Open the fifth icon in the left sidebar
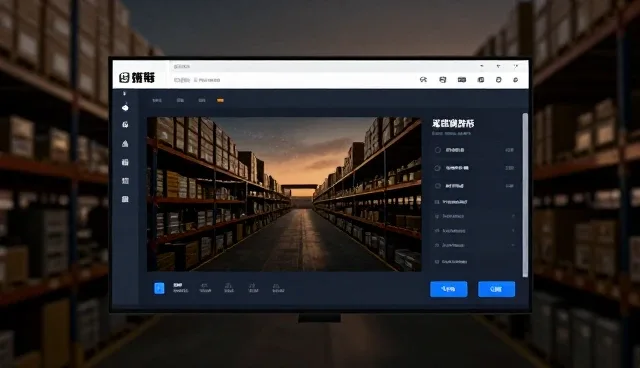 [125, 181]
